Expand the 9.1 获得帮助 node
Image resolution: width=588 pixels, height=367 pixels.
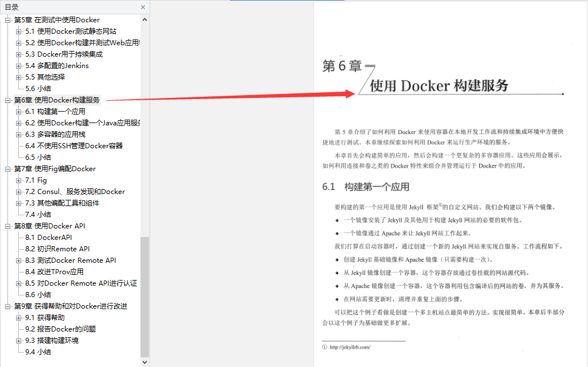(x=18, y=318)
